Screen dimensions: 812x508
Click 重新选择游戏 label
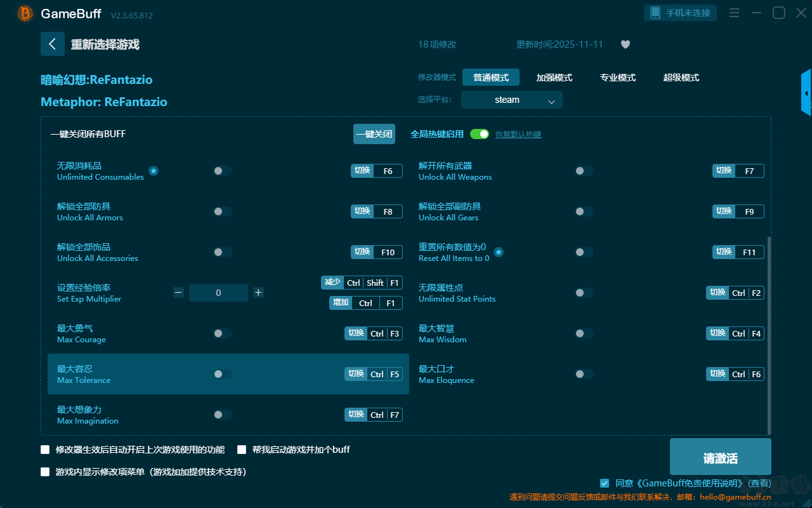click(x=105, y=44)
